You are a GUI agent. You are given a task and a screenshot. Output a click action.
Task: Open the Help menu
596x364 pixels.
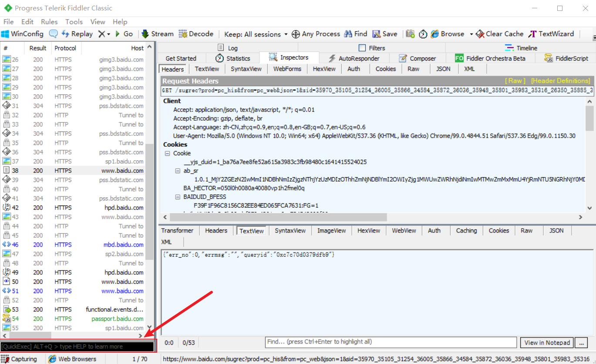coord(120,22)
